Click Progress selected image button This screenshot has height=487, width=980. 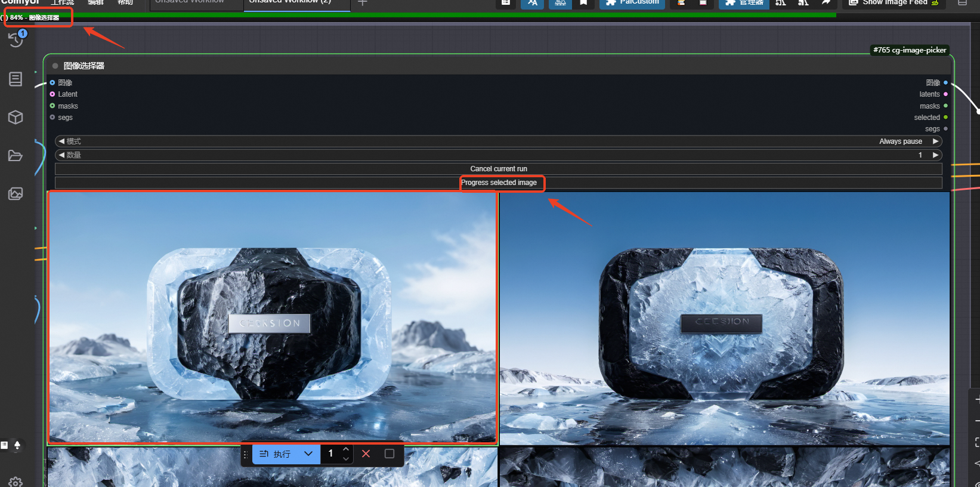tap(499, 183)
